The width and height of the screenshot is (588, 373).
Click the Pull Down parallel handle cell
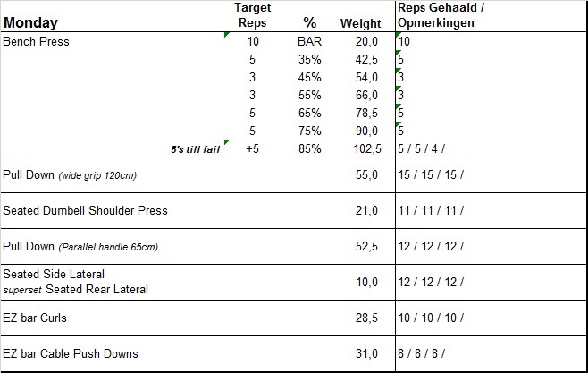pyautogui.click(x=81, y=246)
